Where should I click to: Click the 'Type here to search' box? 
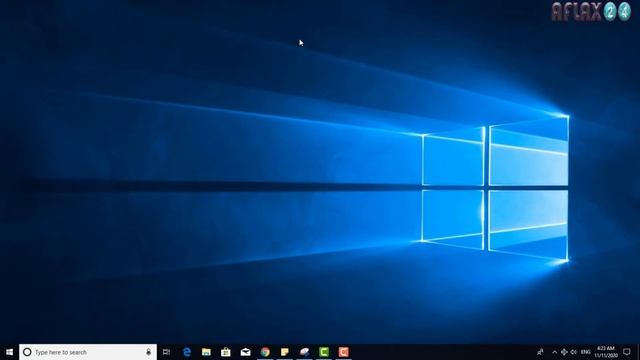tap(88, 352)
